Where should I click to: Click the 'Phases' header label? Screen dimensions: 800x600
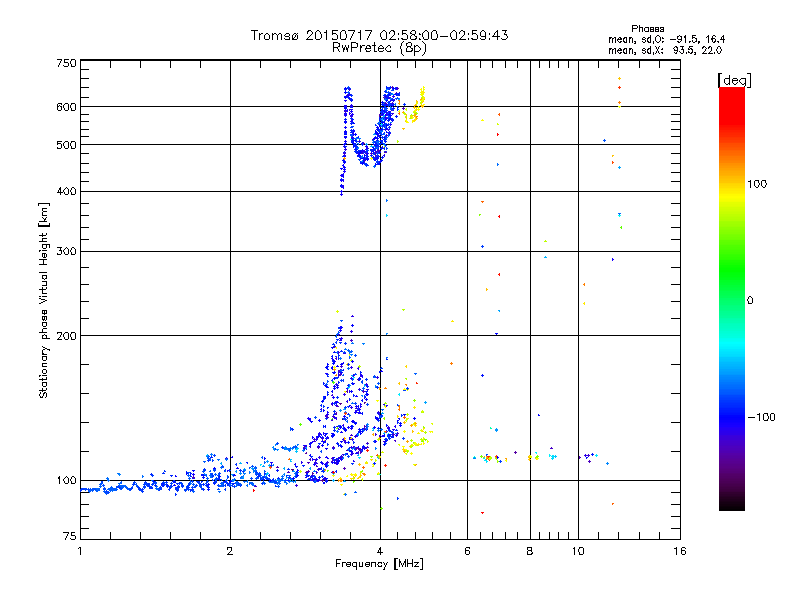[647, 29]
